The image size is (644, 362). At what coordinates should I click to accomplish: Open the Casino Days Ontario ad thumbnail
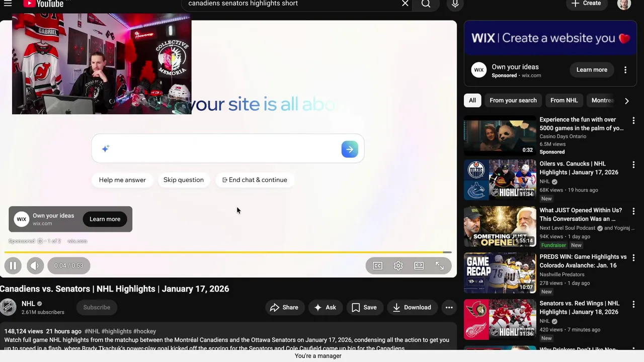point(500,136)
